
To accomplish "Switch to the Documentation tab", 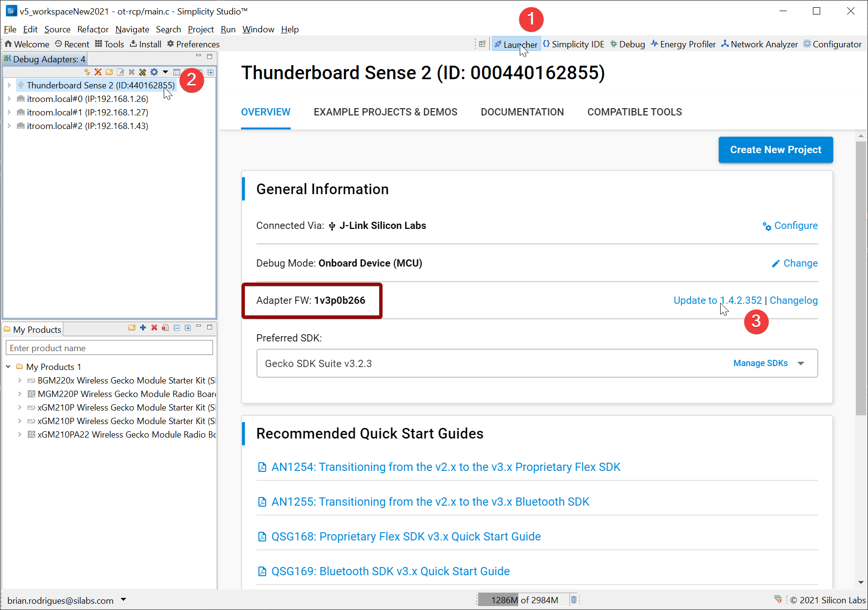I will click(x=522, y=112).
